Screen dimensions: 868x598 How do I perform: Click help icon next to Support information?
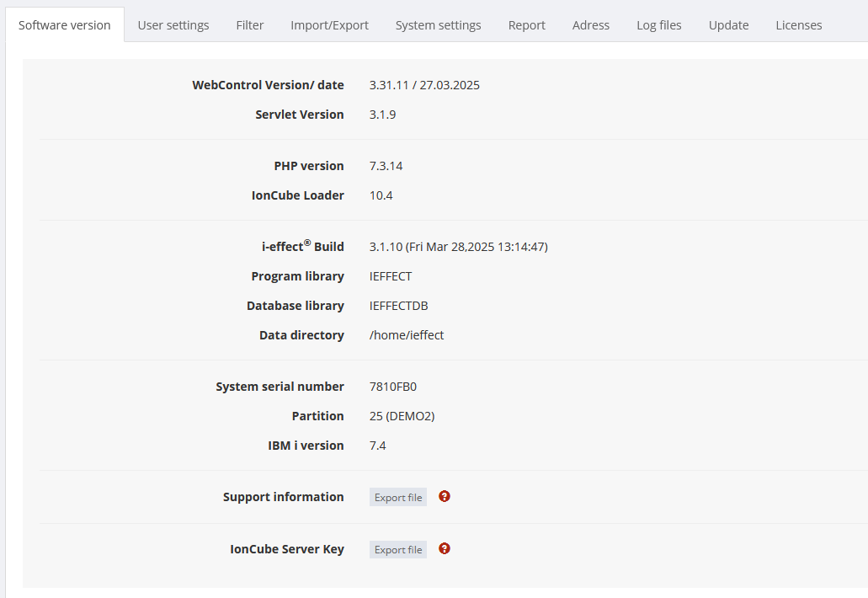(445, 496)
